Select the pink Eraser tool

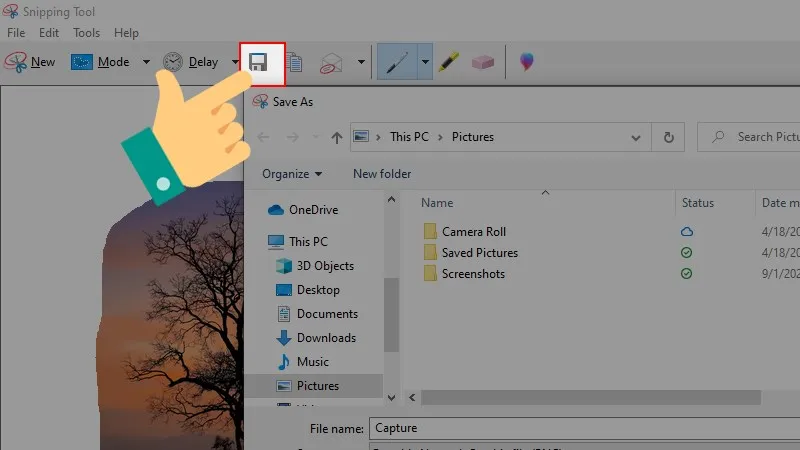click(482, 62)
